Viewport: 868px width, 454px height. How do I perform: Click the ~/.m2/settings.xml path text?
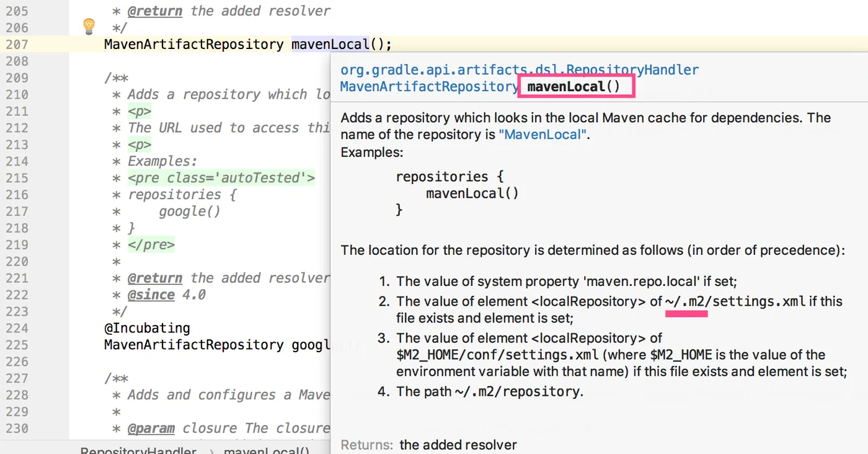click(735, 302)
